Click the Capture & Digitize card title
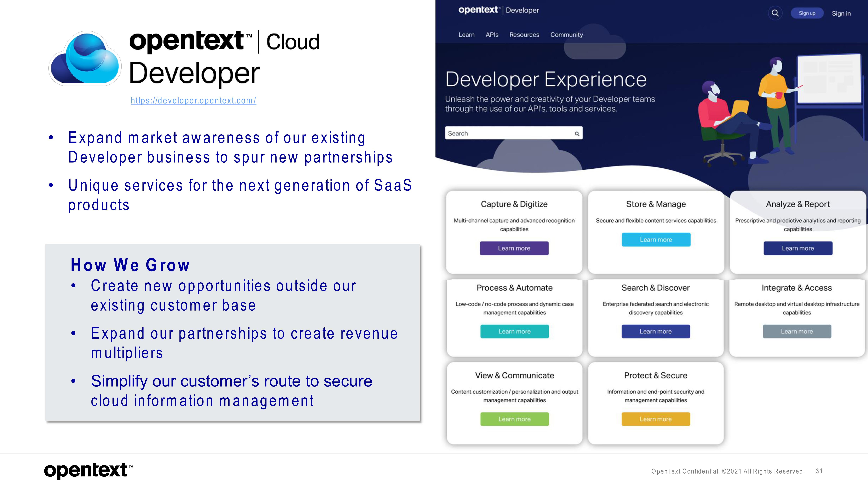This screenshot has height=488, width=868. pos(514,204)
